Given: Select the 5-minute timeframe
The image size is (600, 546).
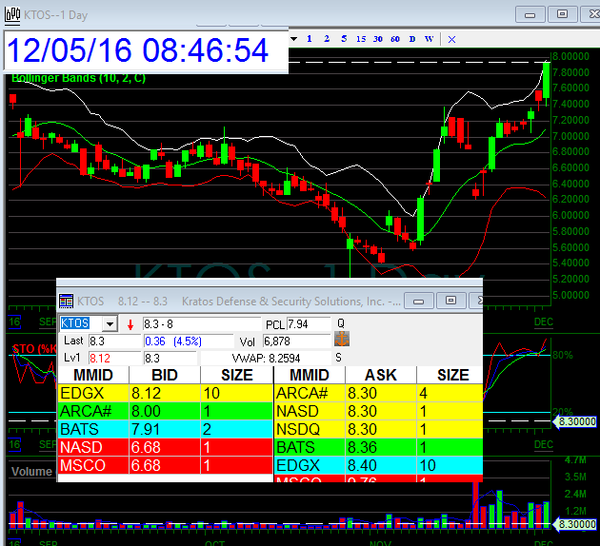Looking at the screenshot, I should point(343,39).
